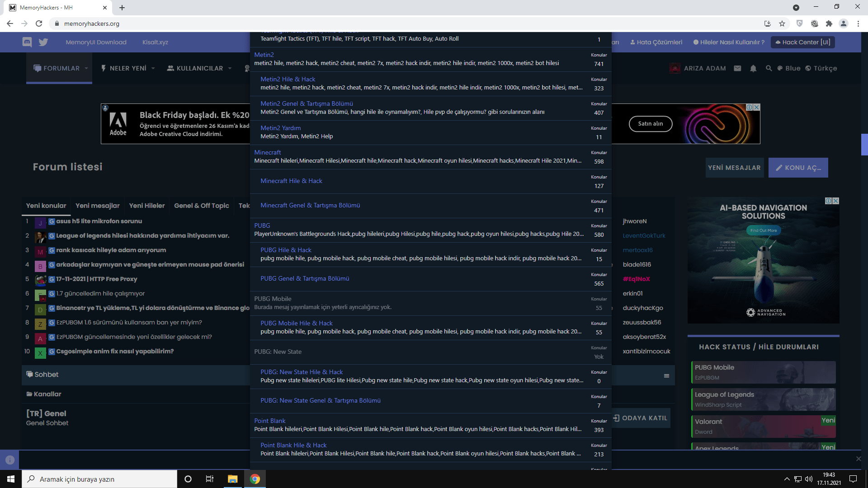Open the Windows notification center
This screenshot has width=868, height=488.
pos(853,479)
